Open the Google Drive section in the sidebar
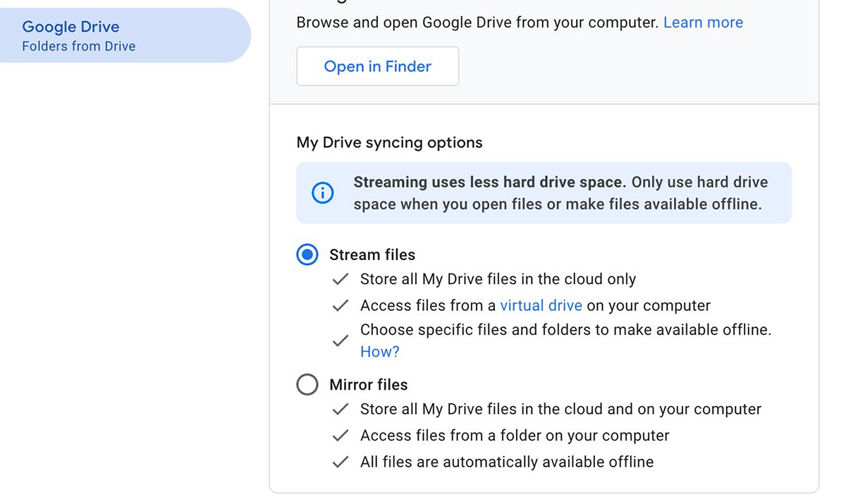The width and height of the screenshot is (846, 504). tap(70, 26)
